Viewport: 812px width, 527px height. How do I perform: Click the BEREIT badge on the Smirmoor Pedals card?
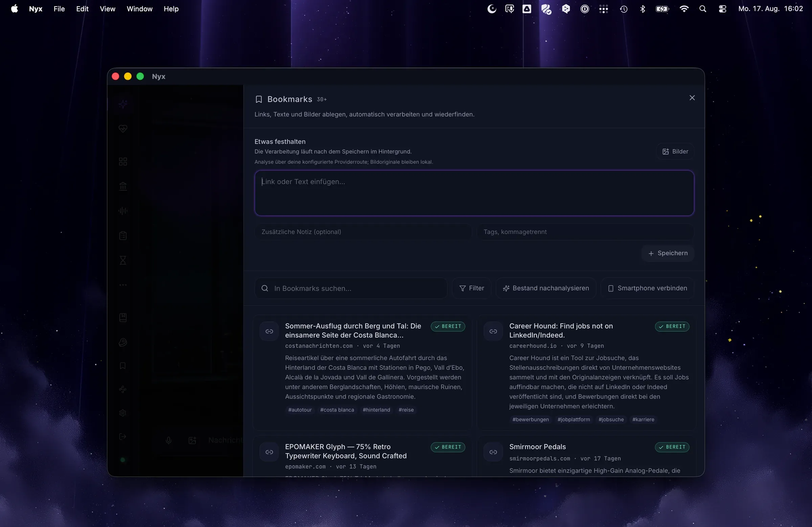[672, 447]
